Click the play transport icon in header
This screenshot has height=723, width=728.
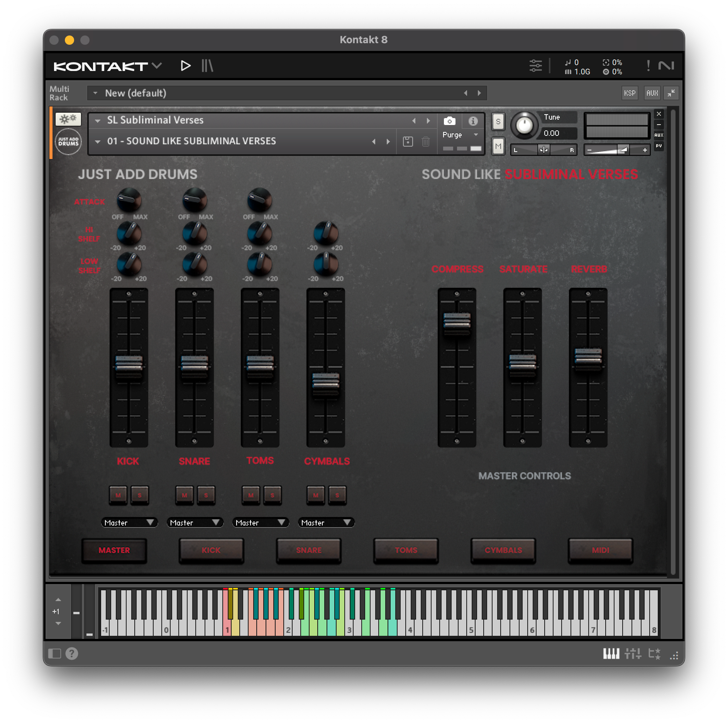click(x=186, y=66)
